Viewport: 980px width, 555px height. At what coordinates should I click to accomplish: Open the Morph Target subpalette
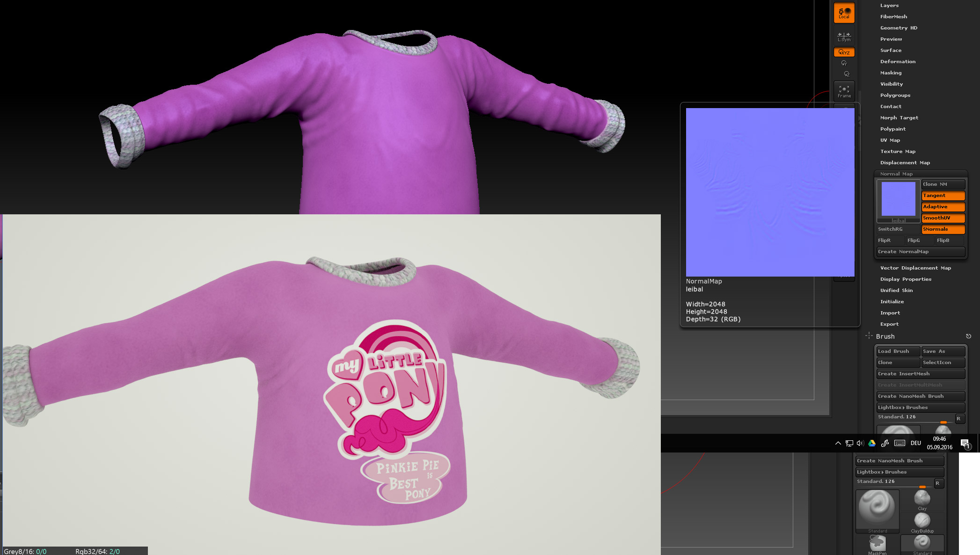coord(899,118)
